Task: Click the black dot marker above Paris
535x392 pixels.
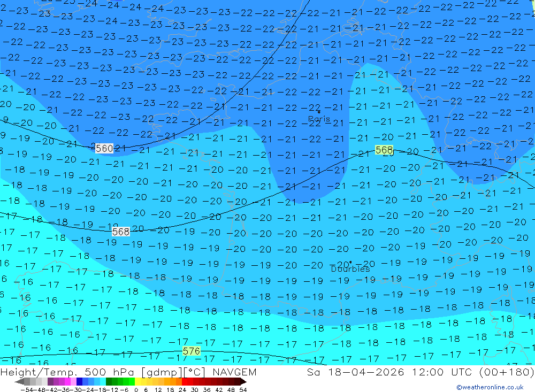Action: (319, 112)
